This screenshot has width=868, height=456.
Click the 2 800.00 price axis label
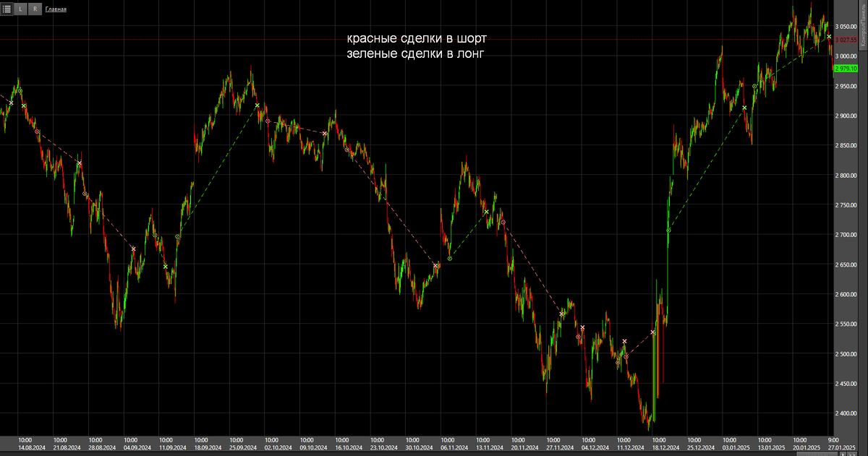click(x=846, y=176)
